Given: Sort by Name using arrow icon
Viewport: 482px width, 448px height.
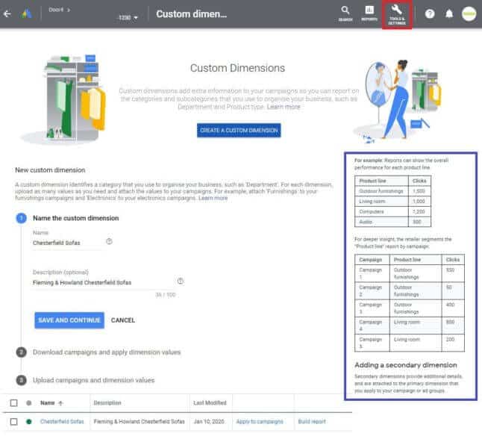Looking at the screenshot, I should click(x=60, y=403).
